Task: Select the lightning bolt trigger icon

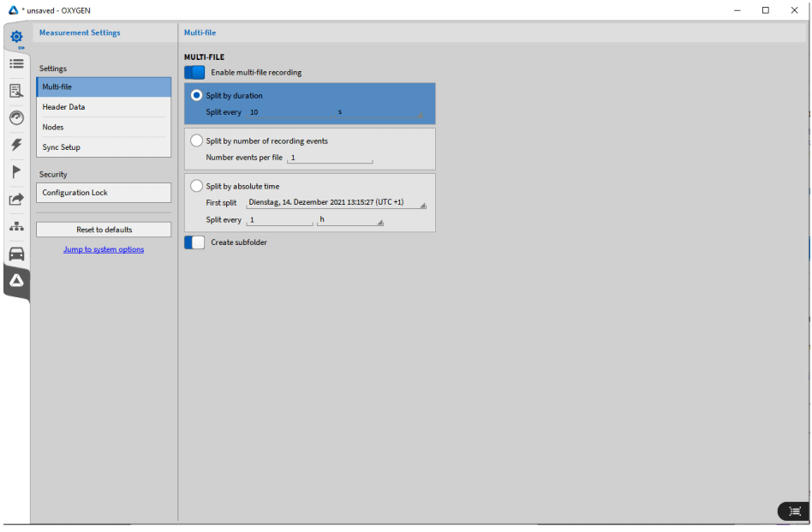Action: pyautogui.click(x=16, y=145)
